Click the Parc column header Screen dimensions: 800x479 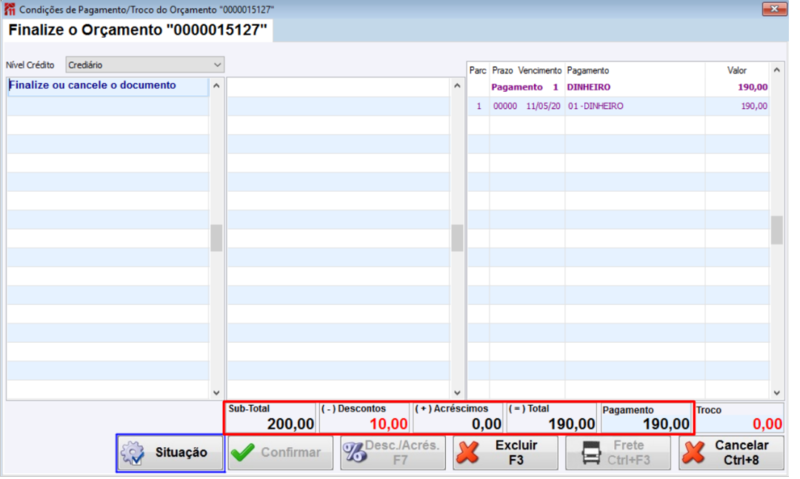(478, 70)
